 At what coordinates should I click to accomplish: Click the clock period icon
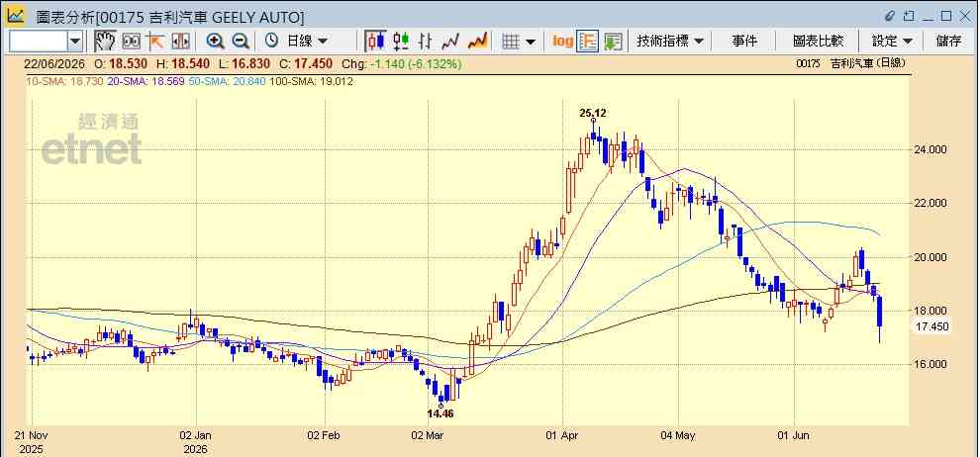click(271, 42)
